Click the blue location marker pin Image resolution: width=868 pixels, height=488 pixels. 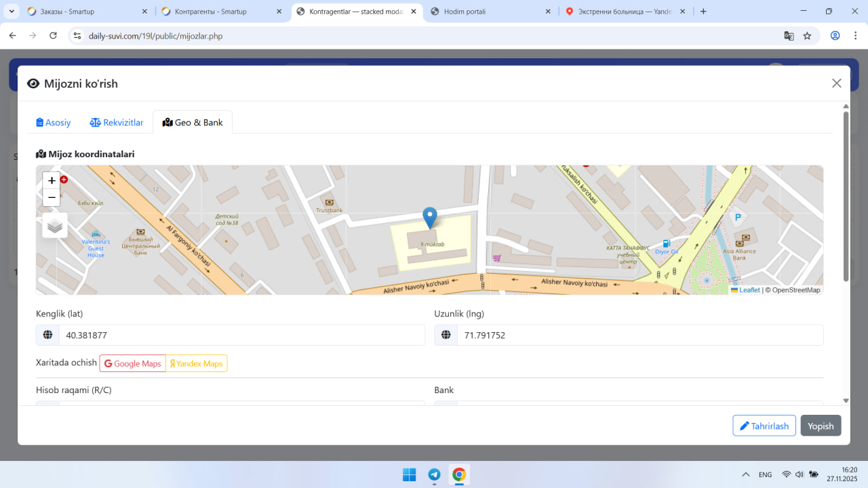click(x=429, y=217)
